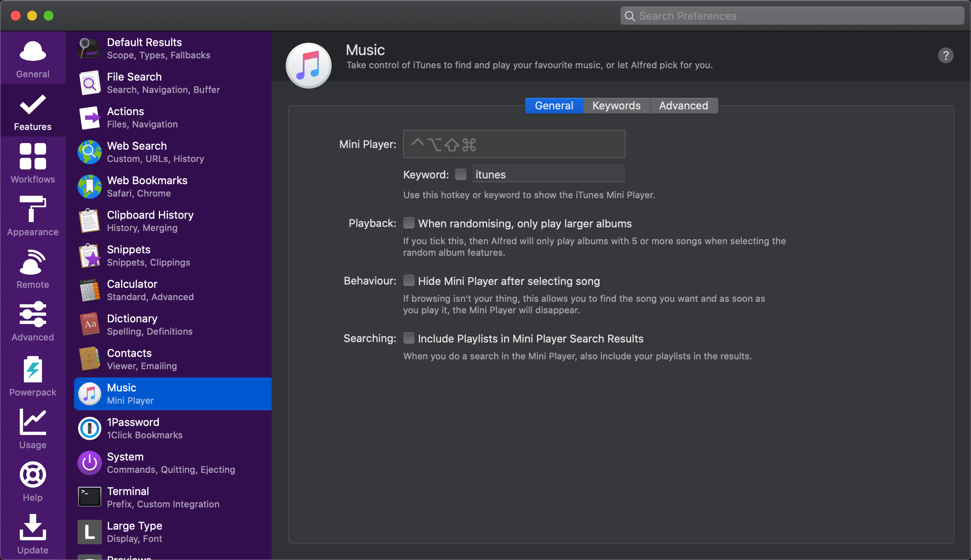Image resolution: width=971 pixels, height=560 pixels.
Task: Switch to the Advanced tab in Music
Action: tap(684, 106)
